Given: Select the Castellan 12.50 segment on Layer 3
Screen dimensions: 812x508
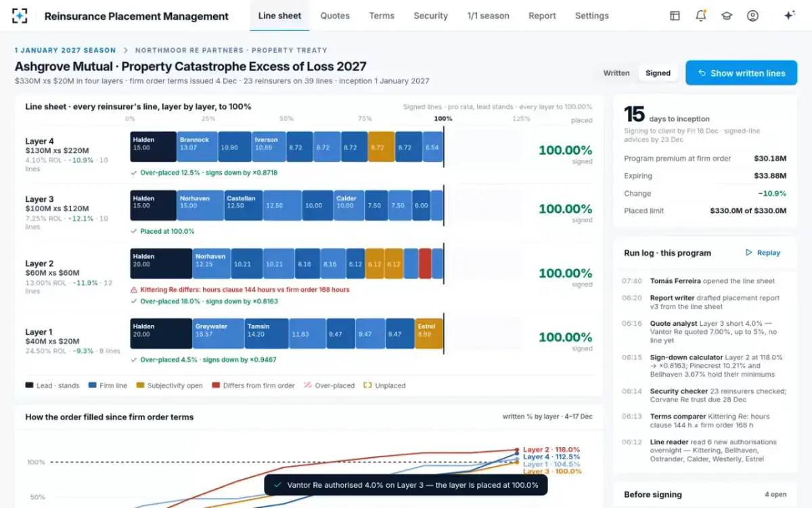Looking at the screenshot, I should click(243, 205).
